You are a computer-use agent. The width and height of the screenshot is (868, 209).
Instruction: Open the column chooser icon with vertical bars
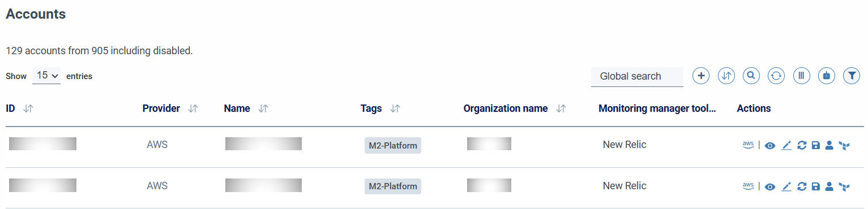(x=802, y=76)
